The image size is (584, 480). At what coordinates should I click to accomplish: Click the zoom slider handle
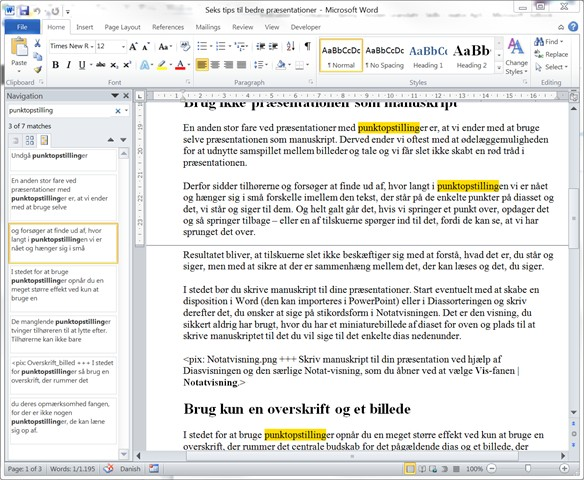pyautogui.click(x=527, y=468)
